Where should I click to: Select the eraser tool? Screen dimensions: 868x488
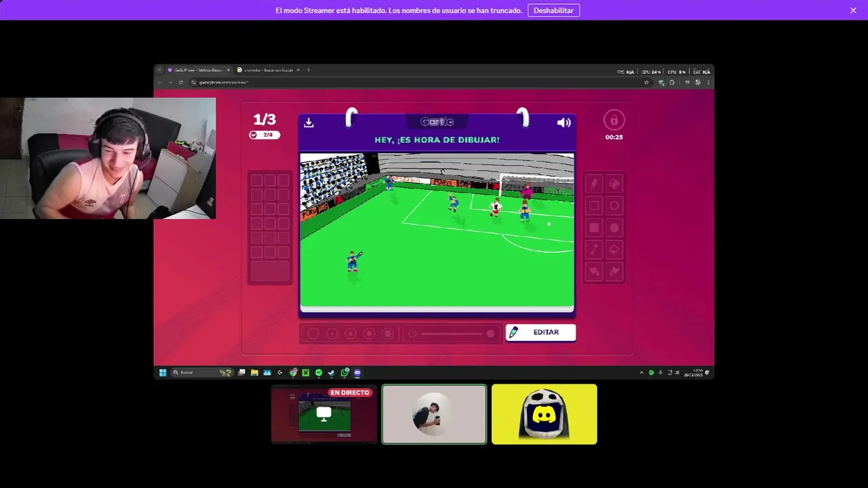tap(614, 184)
